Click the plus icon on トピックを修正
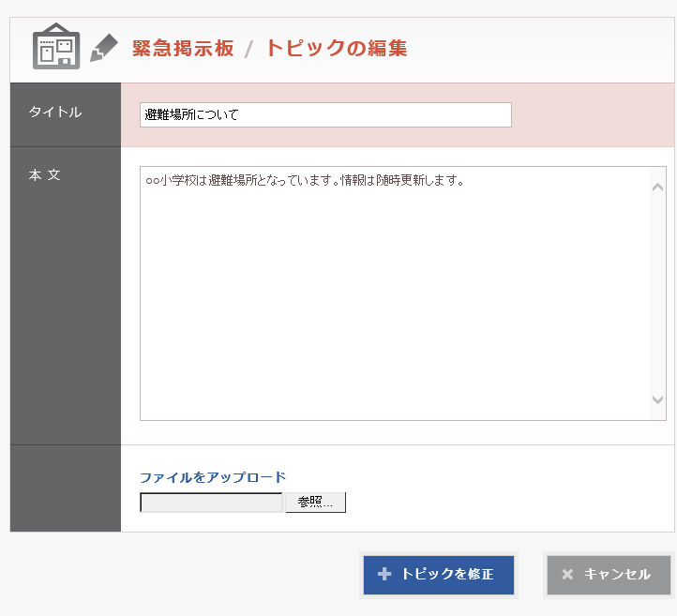The height and width of the screenshot is (616, 677). point(384,575)
